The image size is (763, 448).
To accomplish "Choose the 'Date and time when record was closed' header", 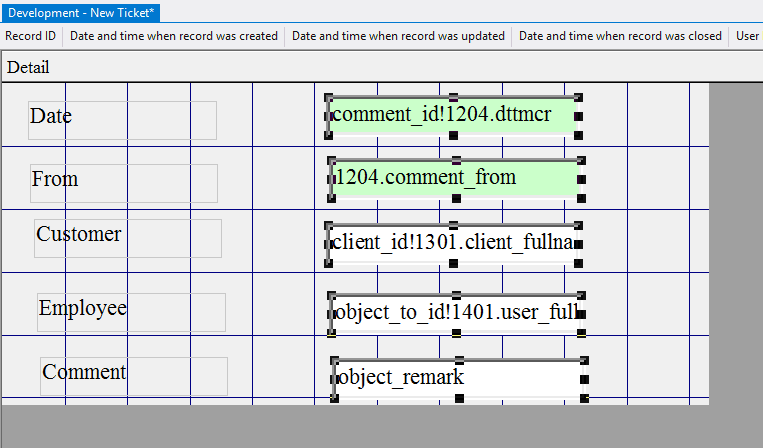I will point(620,36).
